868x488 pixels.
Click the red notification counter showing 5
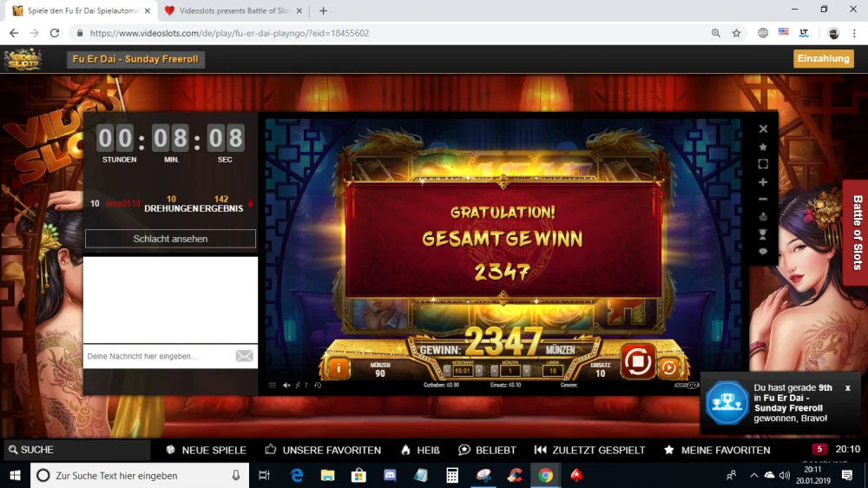(819, 449)
